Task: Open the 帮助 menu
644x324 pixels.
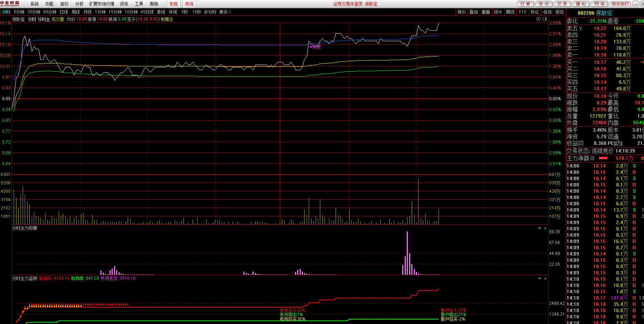Action: [154, 4]
